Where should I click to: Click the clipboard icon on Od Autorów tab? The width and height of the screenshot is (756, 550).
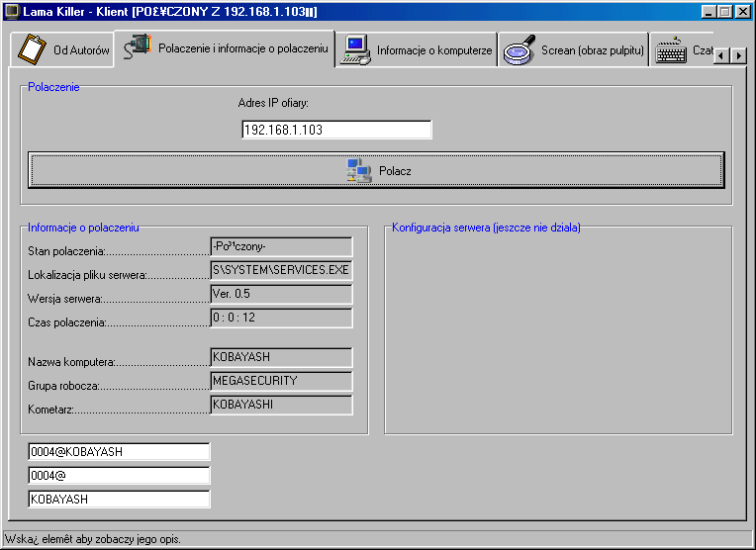pyautogui.click(x=33, y=49)
